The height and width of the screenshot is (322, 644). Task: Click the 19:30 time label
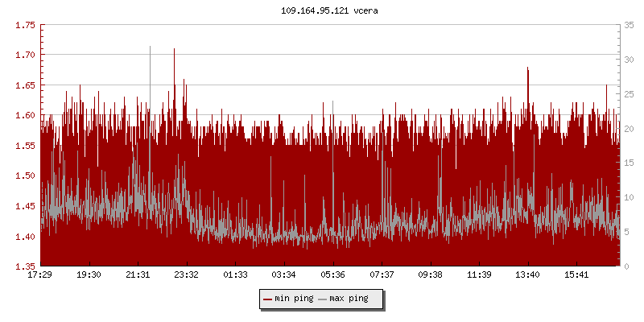click(x=89, y=275)
